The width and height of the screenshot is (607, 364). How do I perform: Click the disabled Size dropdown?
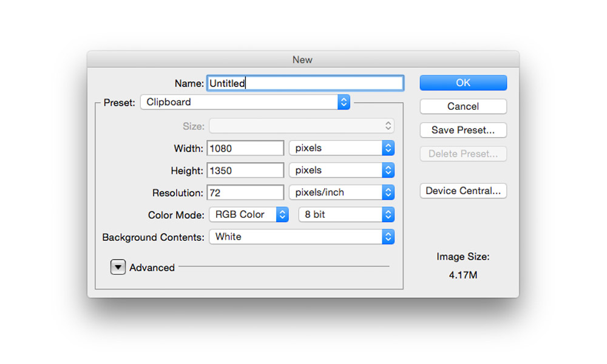point(301,126)
